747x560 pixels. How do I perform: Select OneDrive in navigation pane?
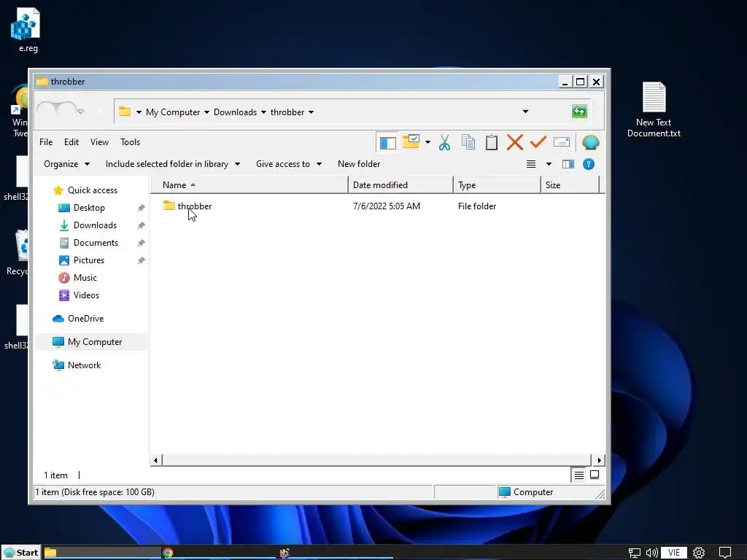pos(86,319)
